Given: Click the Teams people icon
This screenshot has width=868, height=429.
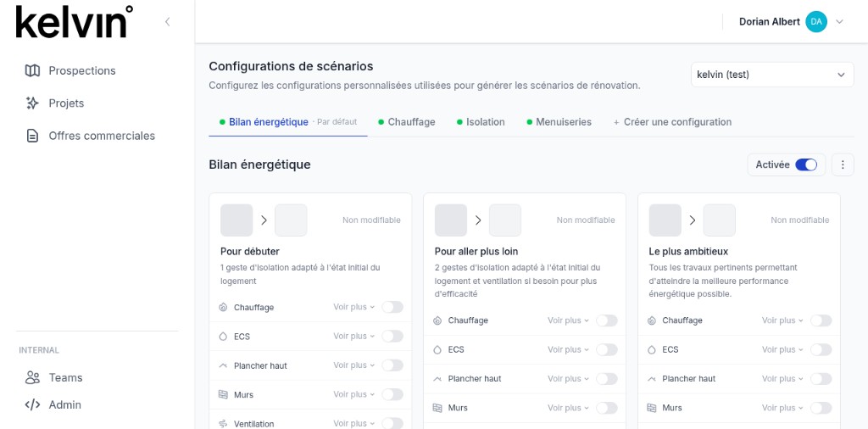Looking at the screenshot, I should point(33,377).
